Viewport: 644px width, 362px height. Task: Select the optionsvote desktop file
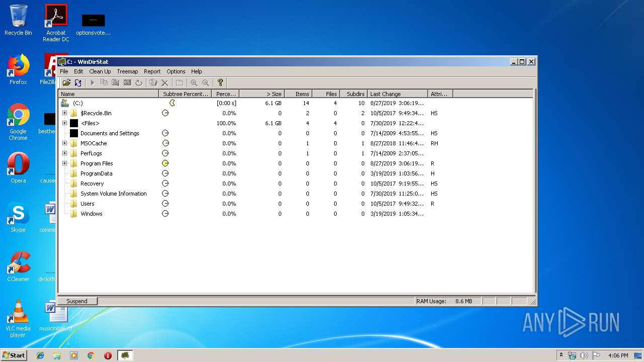94,24
